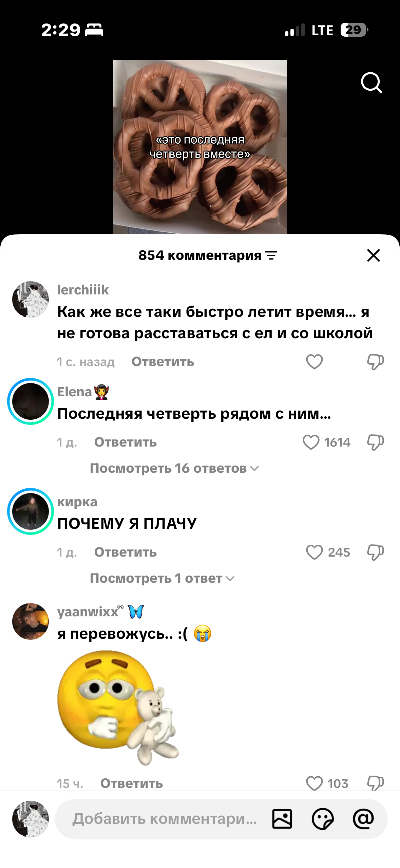This screenshot has height=868, width=400.
Task: Dislike Elena's comment
Action: pos(375,442)
